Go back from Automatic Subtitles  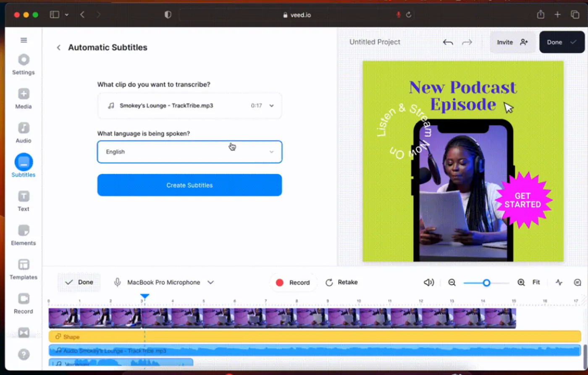point(59,47)
